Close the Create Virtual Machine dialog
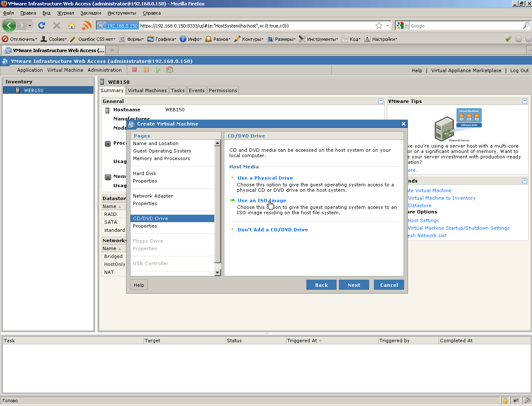The image size is (532, 406). tap(403, 124)
